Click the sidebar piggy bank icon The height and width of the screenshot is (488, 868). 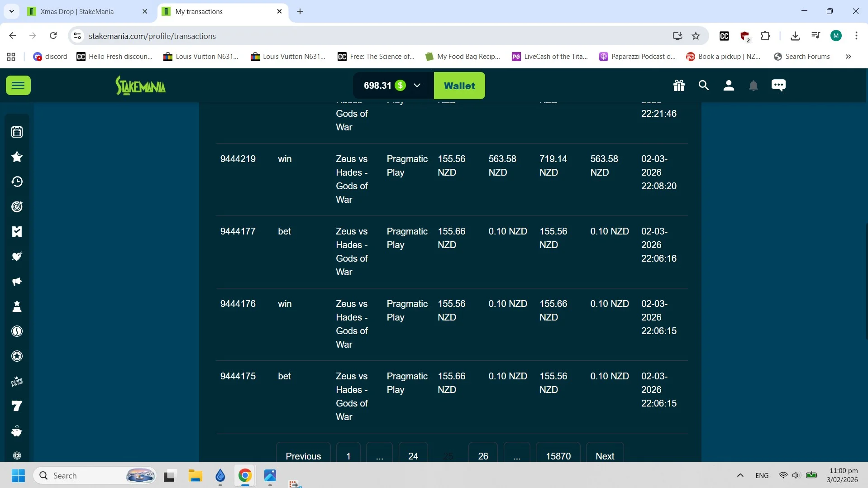pyautogui.click(x=17, y=431)
